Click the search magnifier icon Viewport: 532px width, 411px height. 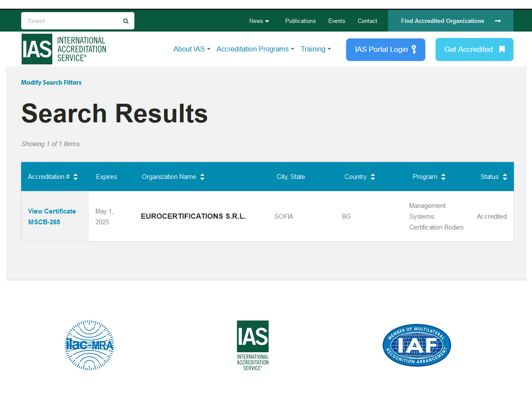coord(126,21)
